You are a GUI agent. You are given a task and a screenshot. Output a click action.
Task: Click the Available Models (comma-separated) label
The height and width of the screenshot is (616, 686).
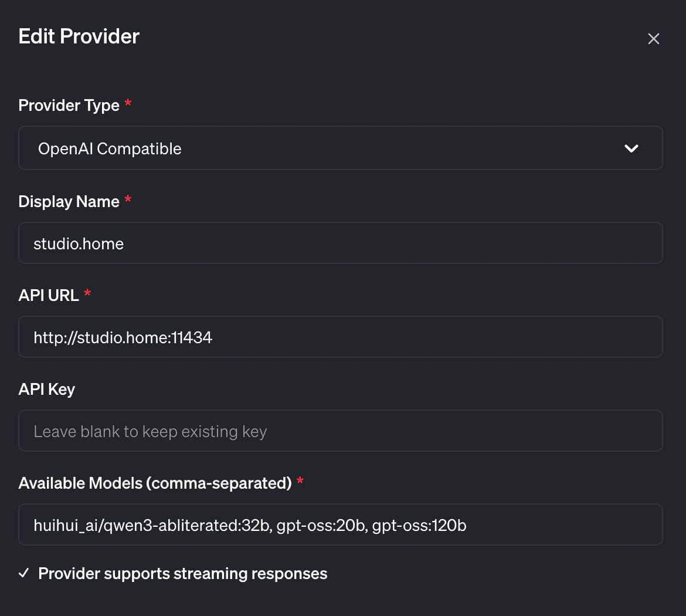pyautogui.click(x=155, y=483)
